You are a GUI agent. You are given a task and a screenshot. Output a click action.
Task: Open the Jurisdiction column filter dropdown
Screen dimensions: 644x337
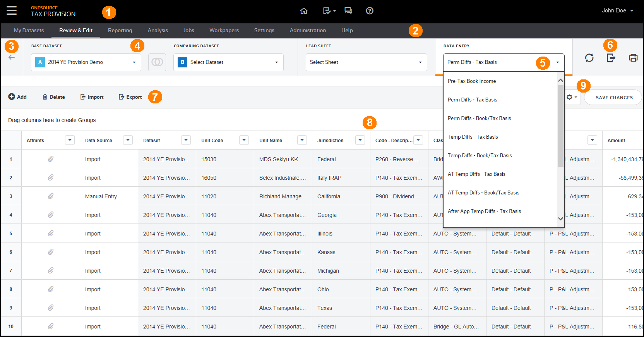click(x=360, y=140)
